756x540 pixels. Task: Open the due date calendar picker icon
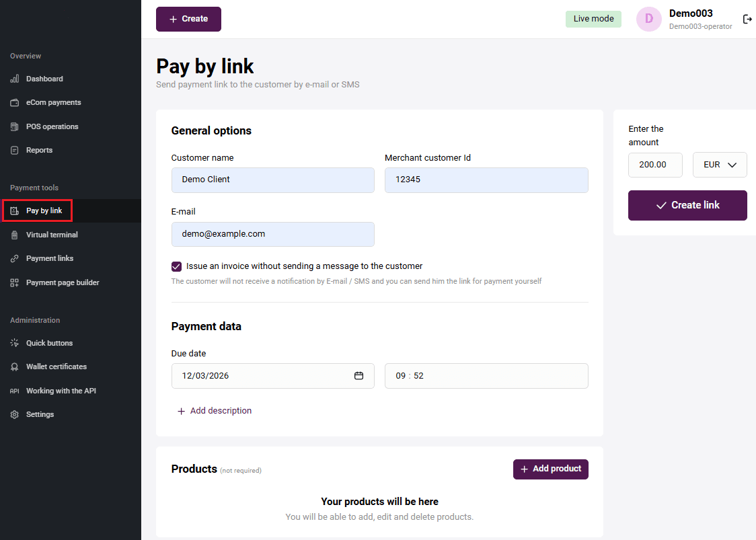point(359,376)
